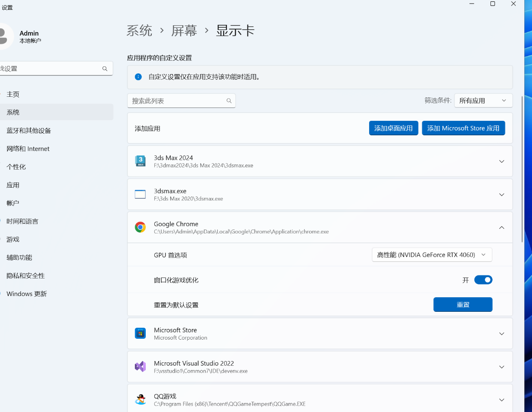Expand the 3dsmax.exe entry
This screenshot has width=532, height=412.
[x=502, y=194]
